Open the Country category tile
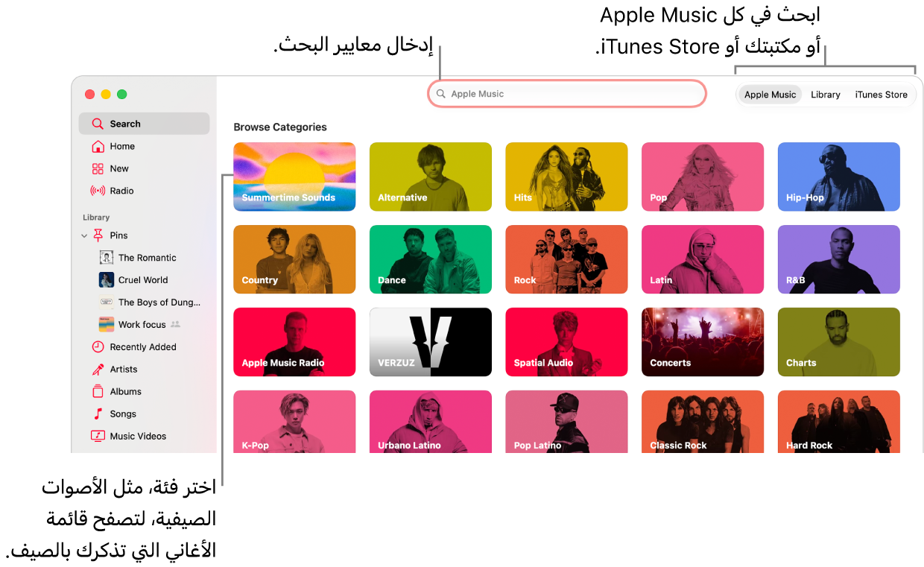The width and height of the screenshot is (924, 567). (x=294, y=259)
